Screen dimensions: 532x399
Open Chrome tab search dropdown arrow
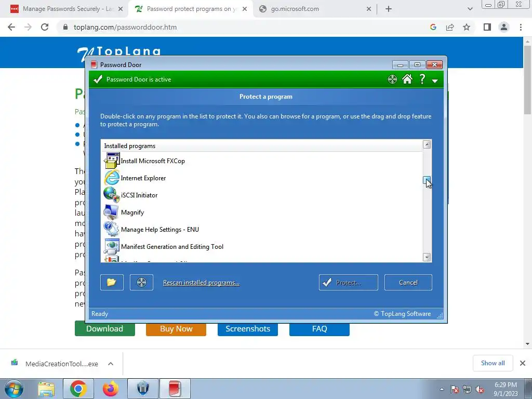pos(470,9)
